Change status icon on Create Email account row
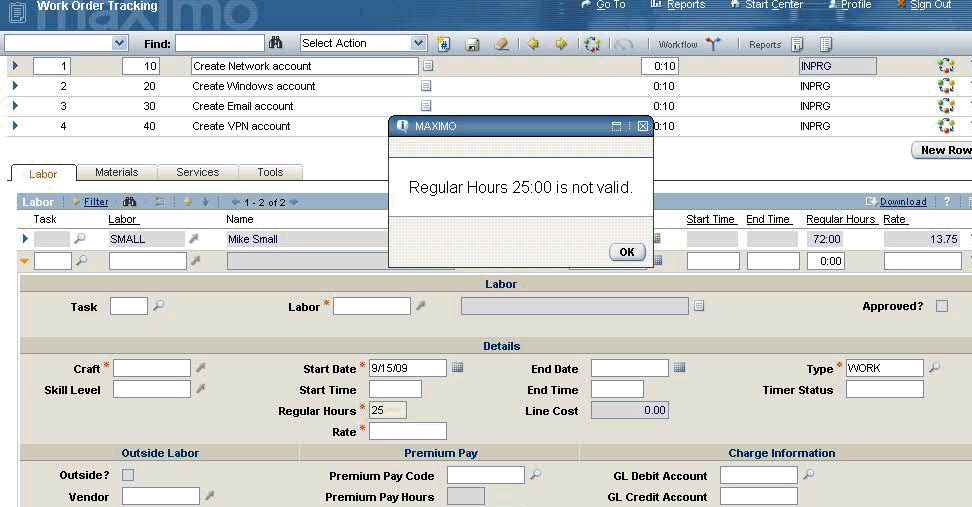 (946, 105)
